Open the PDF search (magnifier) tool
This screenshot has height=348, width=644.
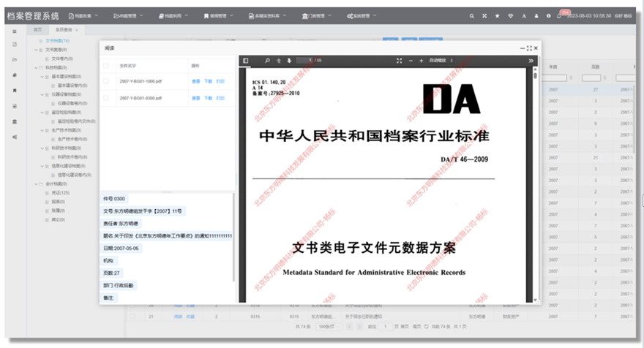pyautogui.click(x=268, y=61)
